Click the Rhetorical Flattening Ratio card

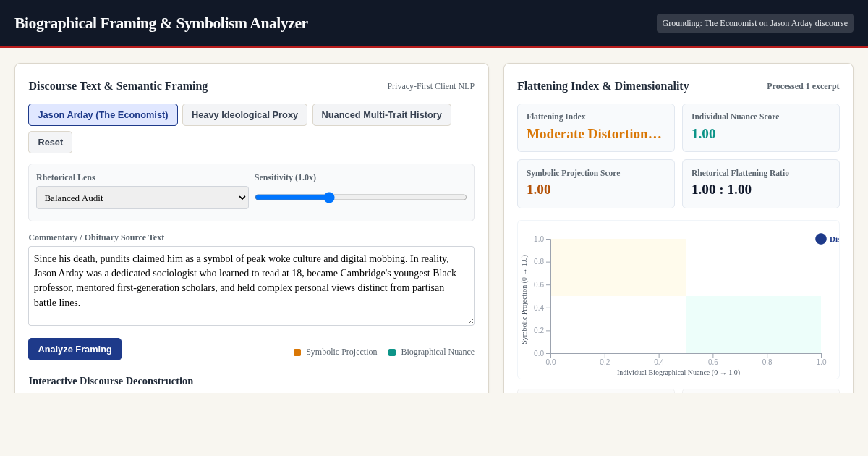761,184
